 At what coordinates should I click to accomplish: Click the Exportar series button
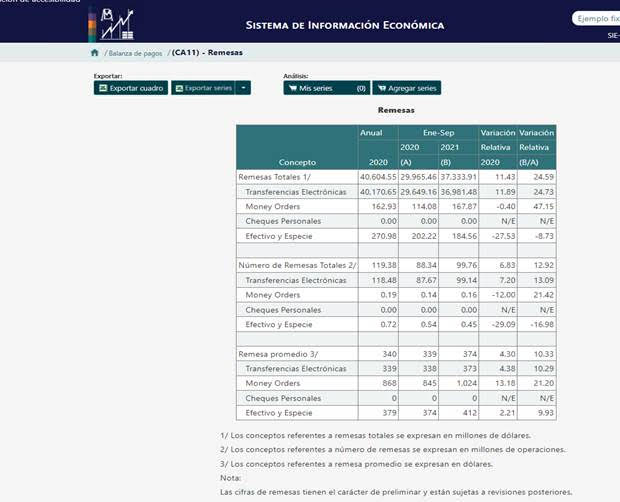coord(203,88)
